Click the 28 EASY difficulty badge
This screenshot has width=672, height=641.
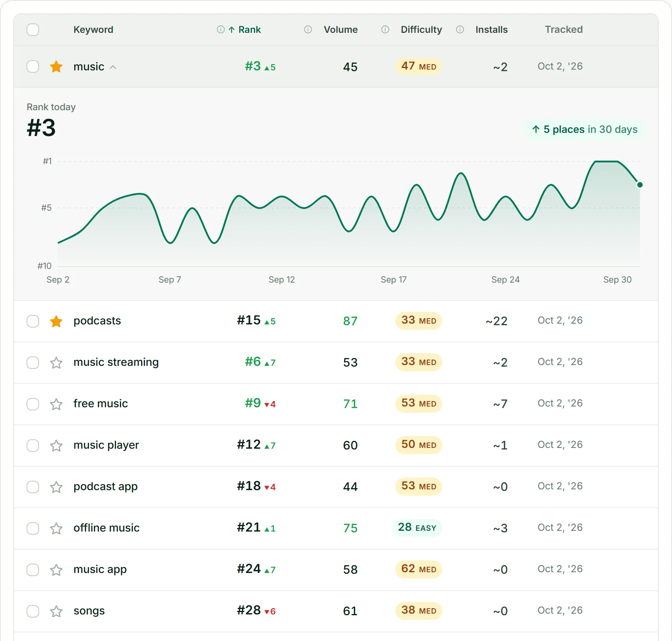[x=417, y=528]
